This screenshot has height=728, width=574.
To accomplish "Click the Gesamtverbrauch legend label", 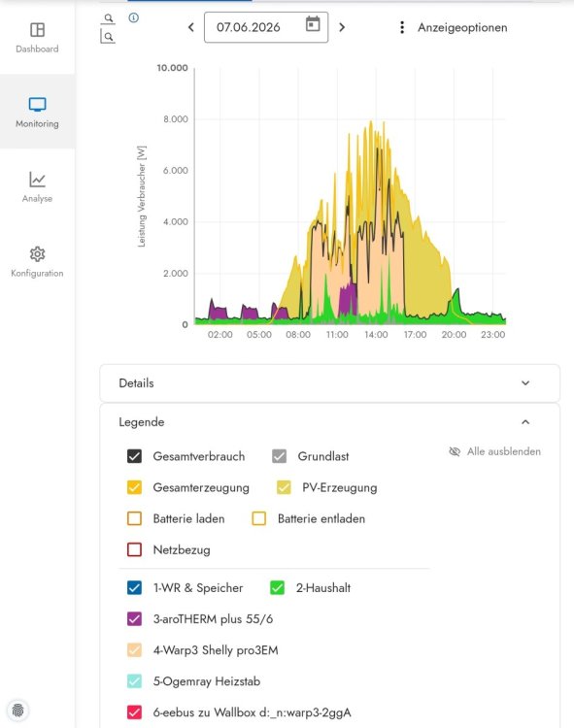I will (199, 456).
